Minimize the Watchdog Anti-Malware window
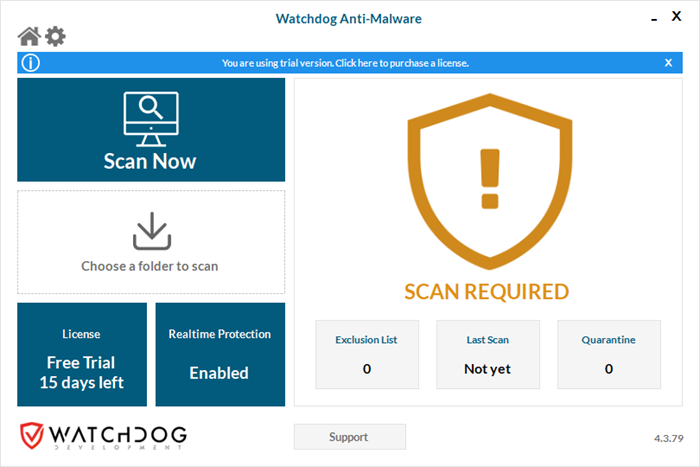The height and width of the screenshot is (467, 700). (654, 19)
